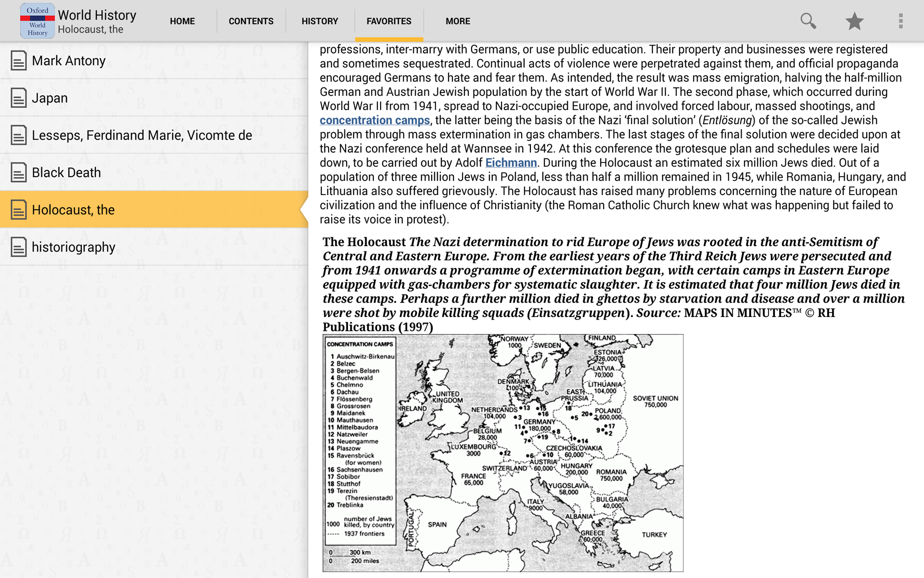Click the document icon beside Holocaust, the

19,210
